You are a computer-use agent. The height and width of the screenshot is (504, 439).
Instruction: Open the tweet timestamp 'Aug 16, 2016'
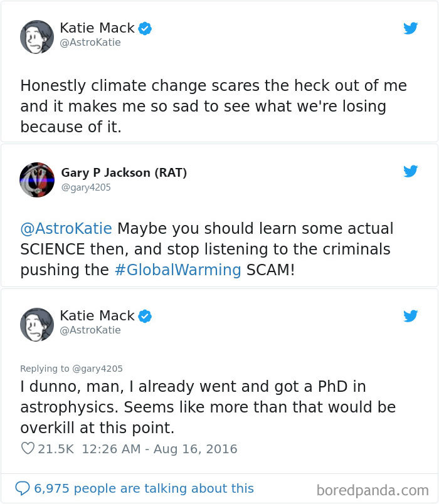pyautogui.click(x=195, y=449)
